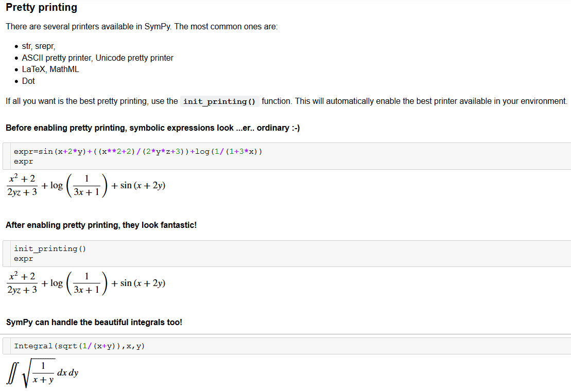Click the "Pretty printing" heading
Screen dimensions: 571x392
tap(41, 8)
